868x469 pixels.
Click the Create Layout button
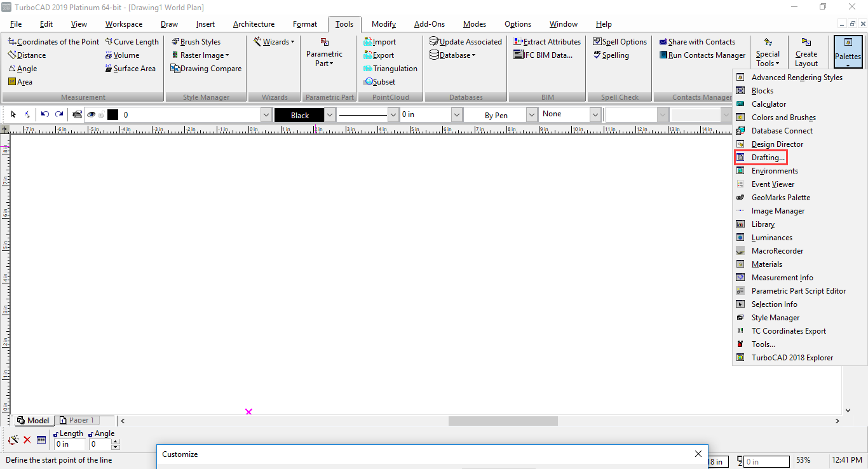pyautogui.click(x=806, y=52)
